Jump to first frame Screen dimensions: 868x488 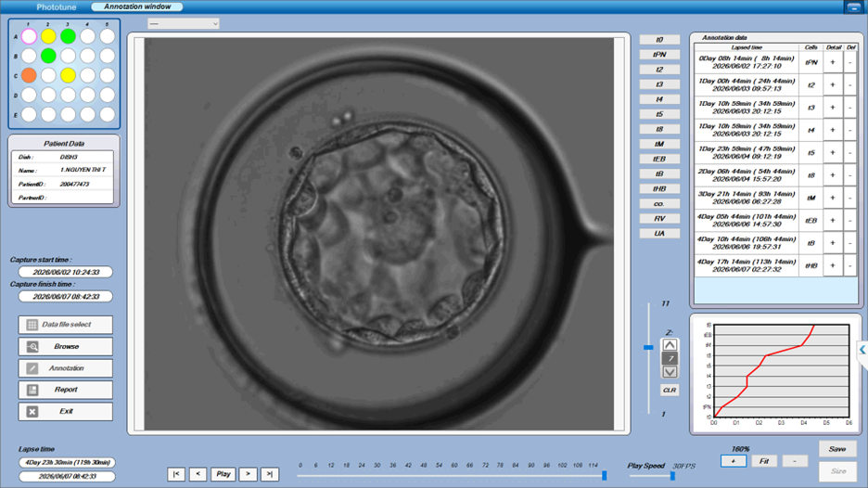[x=176, y=474]
